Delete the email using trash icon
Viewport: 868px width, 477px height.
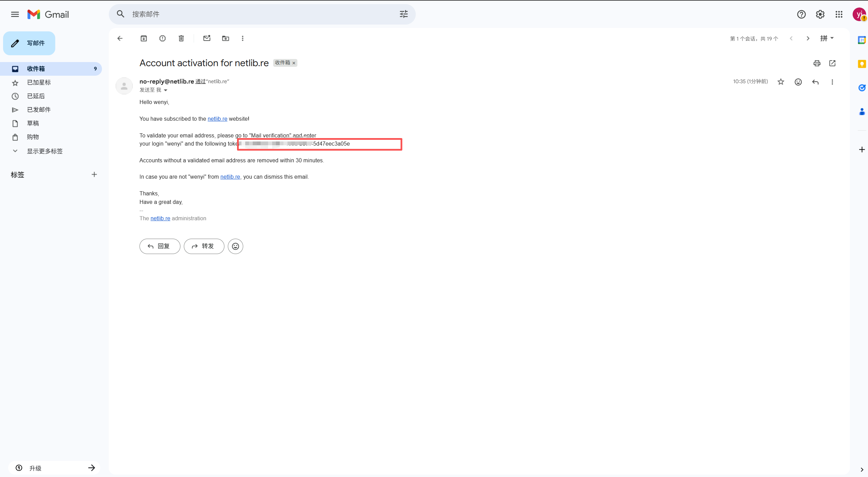181,38
